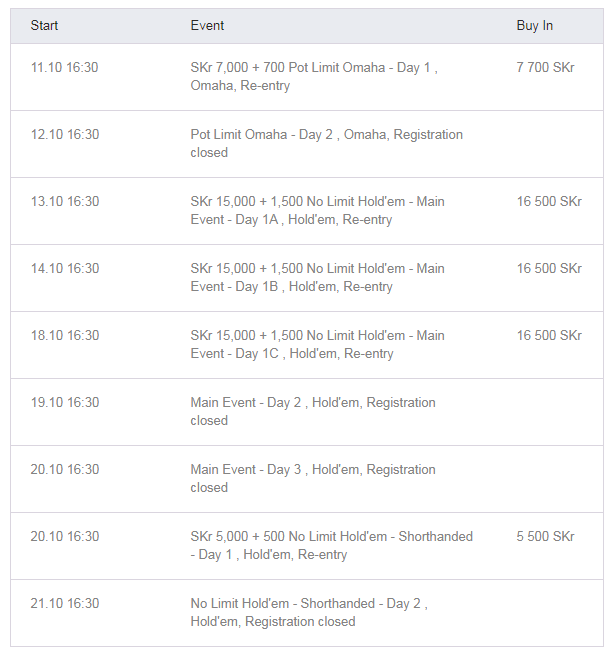Click the Buy In column header

[534, 25]
